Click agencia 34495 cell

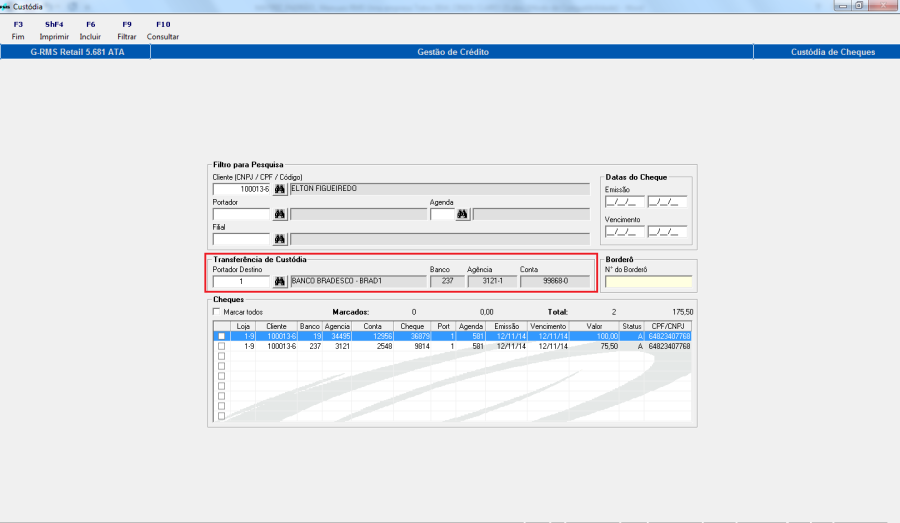coord(337,336)
